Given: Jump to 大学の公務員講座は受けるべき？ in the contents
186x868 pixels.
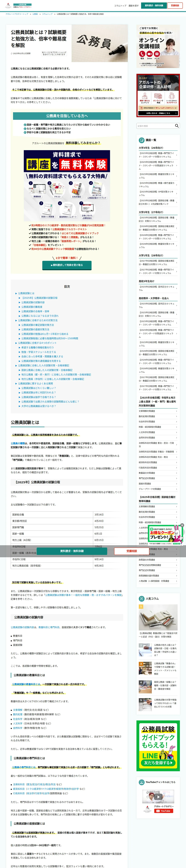Looking at the screenshot, I should (39, 406).
